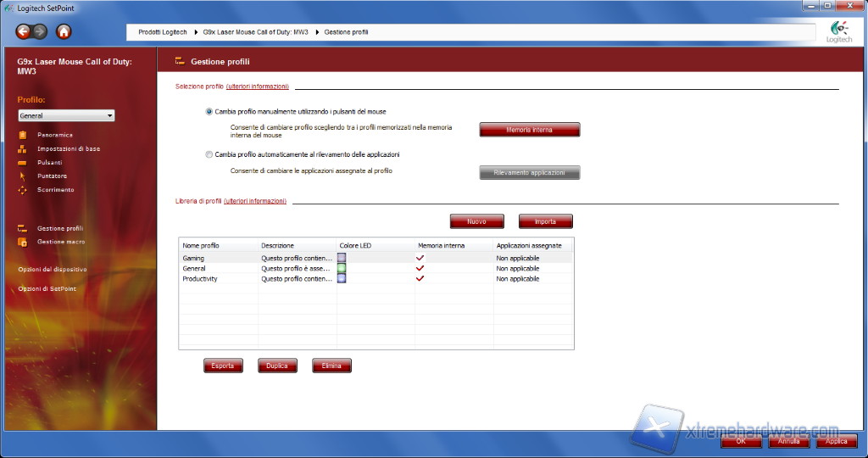Open the Puntatore settings
868x458 pixels.
pos(52,176)
